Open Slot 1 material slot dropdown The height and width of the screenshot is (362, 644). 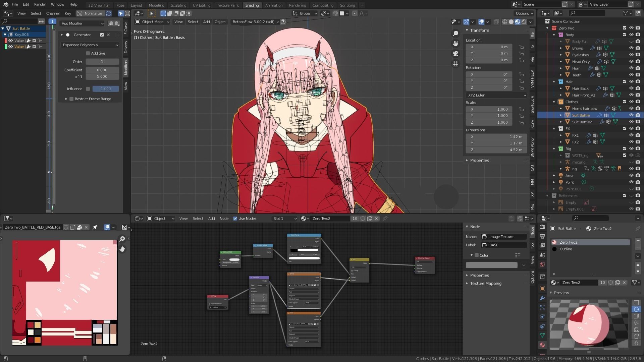(285, 219)
